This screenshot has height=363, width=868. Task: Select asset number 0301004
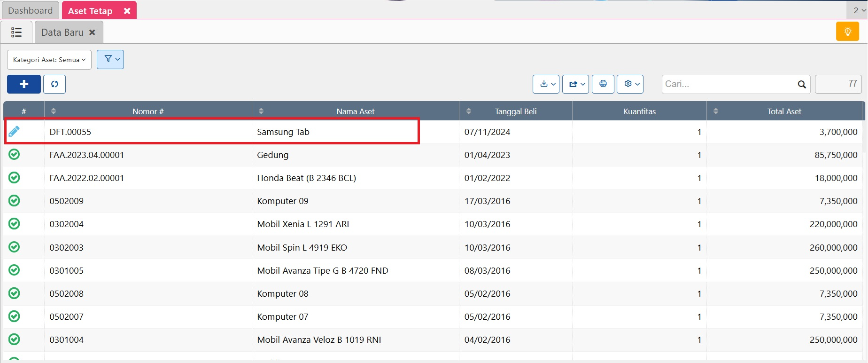tap(67, 340)
